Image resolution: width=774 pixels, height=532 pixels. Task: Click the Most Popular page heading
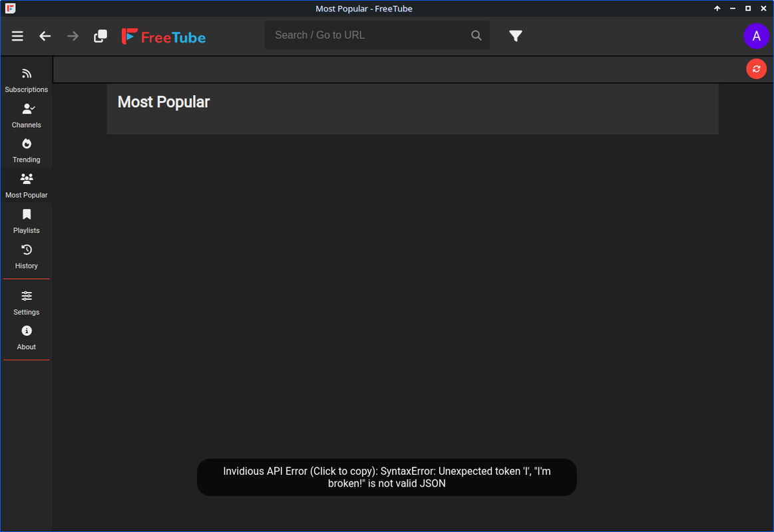164,102
